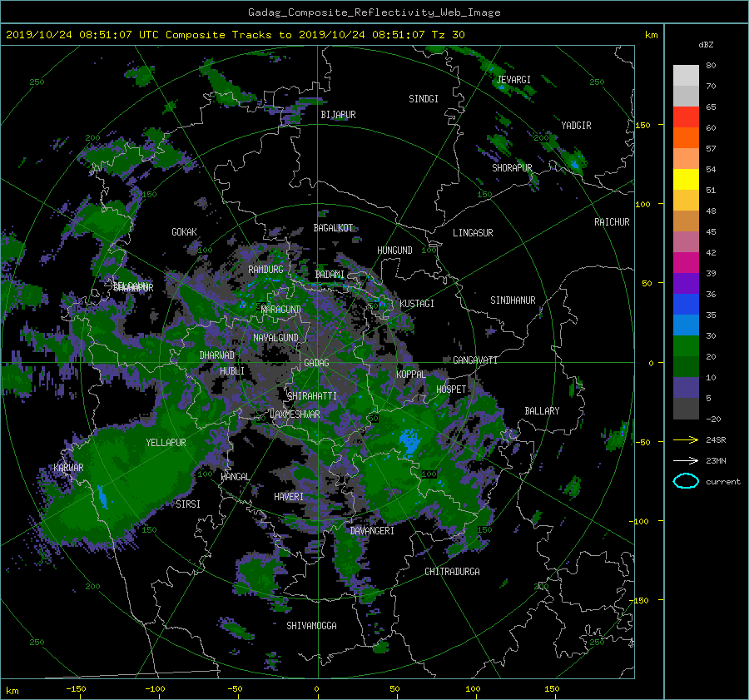This screenshot has height=700, width=749.
Task: Click the green 20 dBZ legend swatch
Action: pos(686,345)
